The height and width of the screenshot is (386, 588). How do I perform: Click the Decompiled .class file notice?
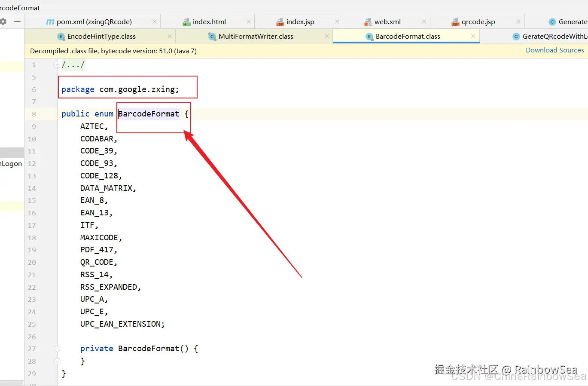point(113,51)
